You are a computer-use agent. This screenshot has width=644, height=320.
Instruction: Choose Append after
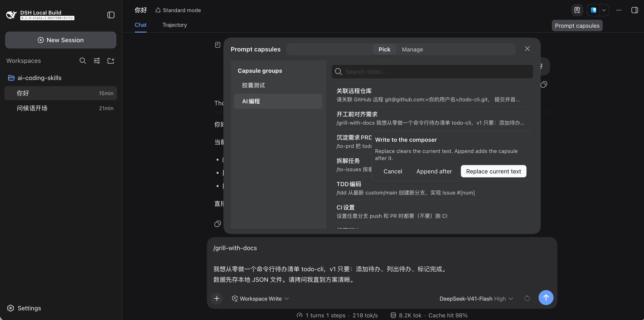[x=434, y=171]
